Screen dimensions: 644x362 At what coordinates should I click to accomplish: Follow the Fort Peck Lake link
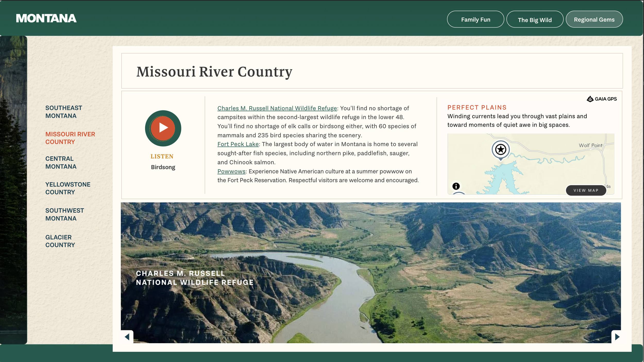point(238,144)
